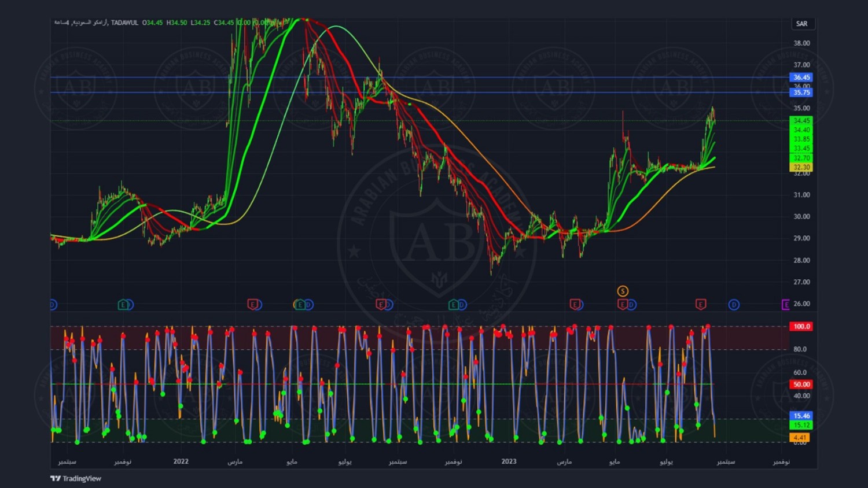Viewport: 868px width, 488px height.
Task: Click the 60.0 oscillator axis label
Action: (800, 372)
